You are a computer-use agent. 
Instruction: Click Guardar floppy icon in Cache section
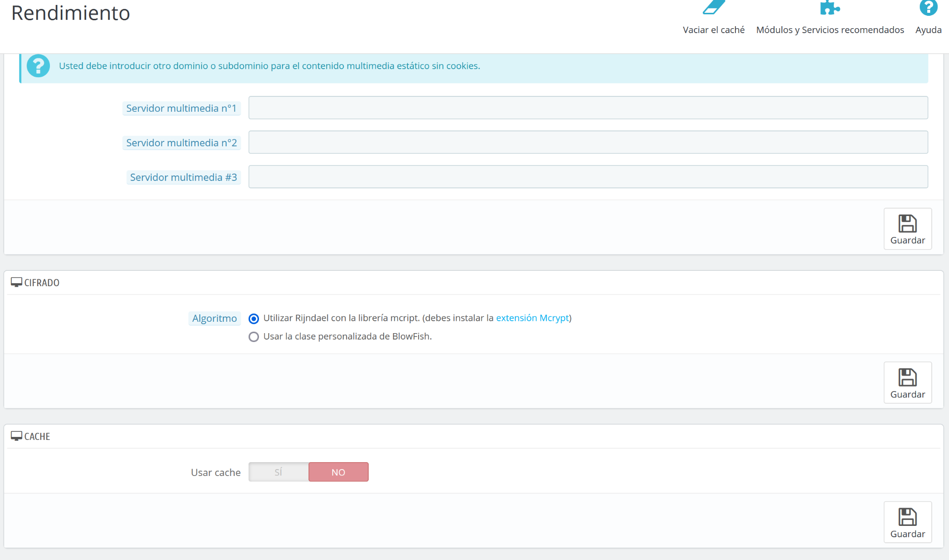pos(907,517)
